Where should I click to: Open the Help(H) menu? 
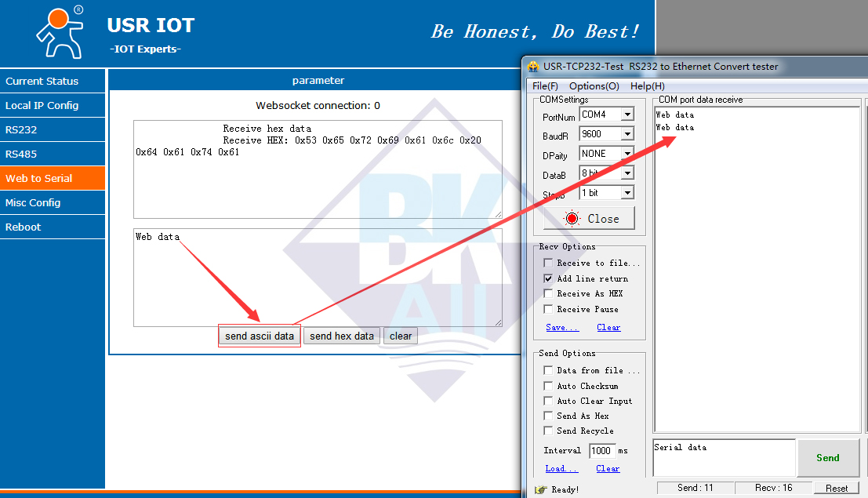click(x=647, y=85)
